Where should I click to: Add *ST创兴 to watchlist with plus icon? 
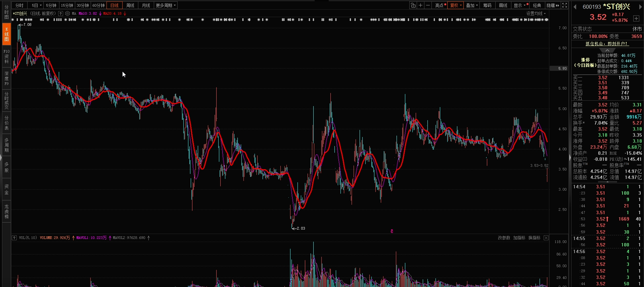636,18
